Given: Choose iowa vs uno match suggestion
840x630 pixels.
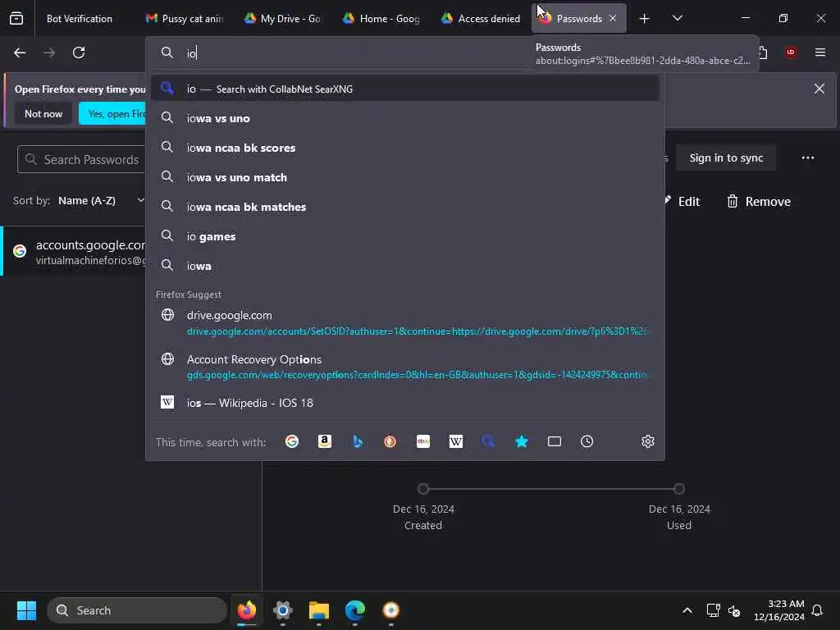Looking at the screenshot, I should 405,177.
